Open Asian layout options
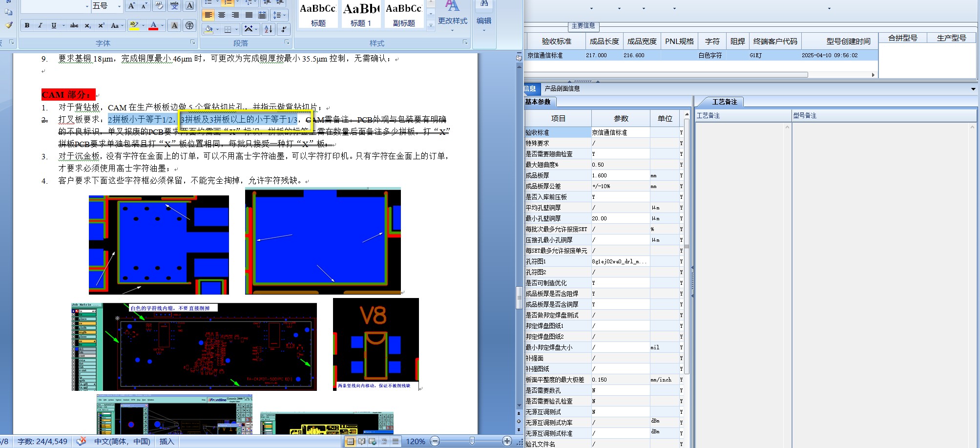This screenshot has height=448, width=980. pyautogui.click(x=251, y=29)
